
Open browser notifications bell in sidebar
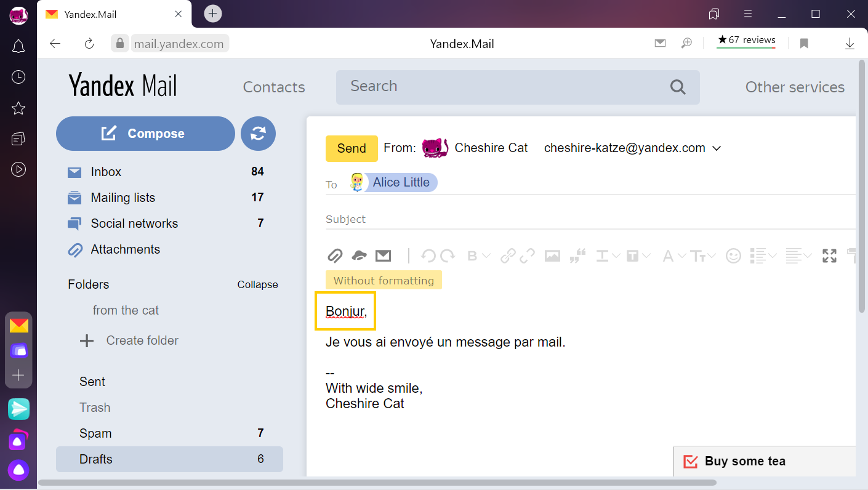click(18, 47)
